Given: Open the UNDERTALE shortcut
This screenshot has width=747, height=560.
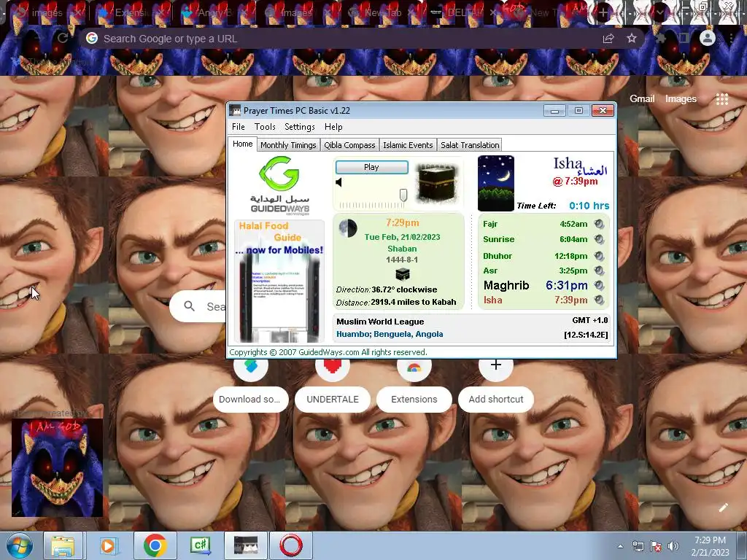Looking at the screenshot, I should (333, 399).
